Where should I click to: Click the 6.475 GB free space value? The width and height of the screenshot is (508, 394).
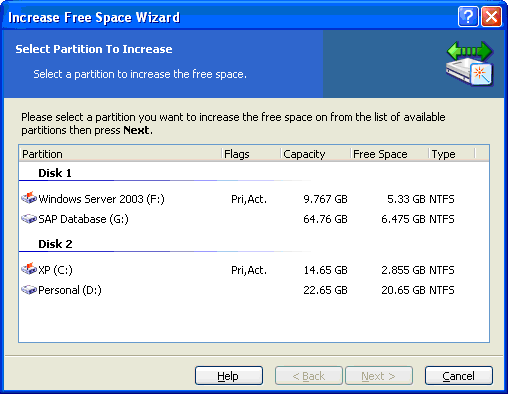click(x=404, y=219)
